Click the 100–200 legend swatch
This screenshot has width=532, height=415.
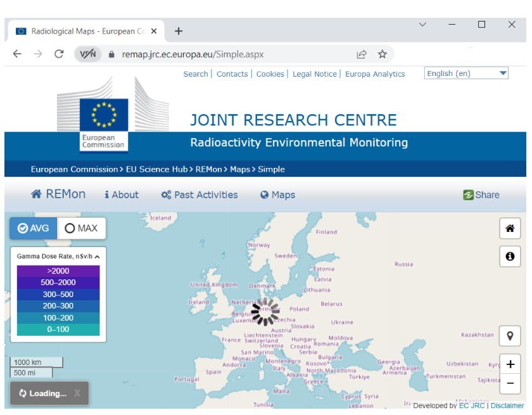(x=58, y=318)
